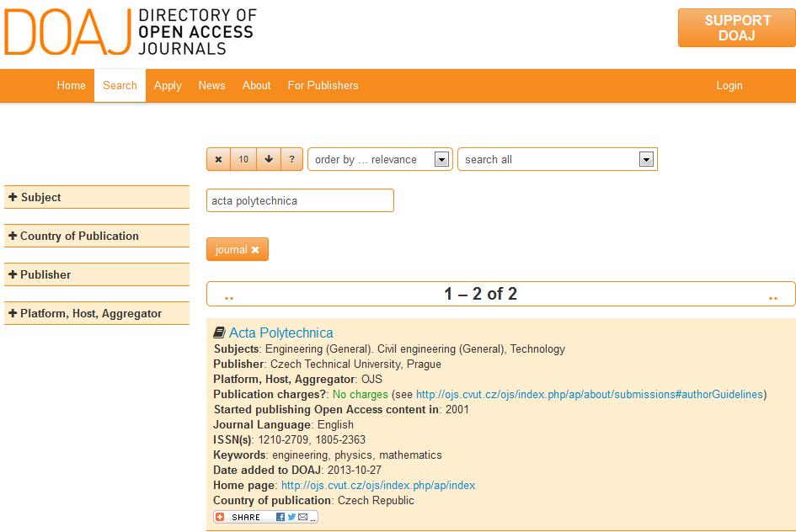
Task: Share result on Twitter icon
Action: click(x=291, y=517)
